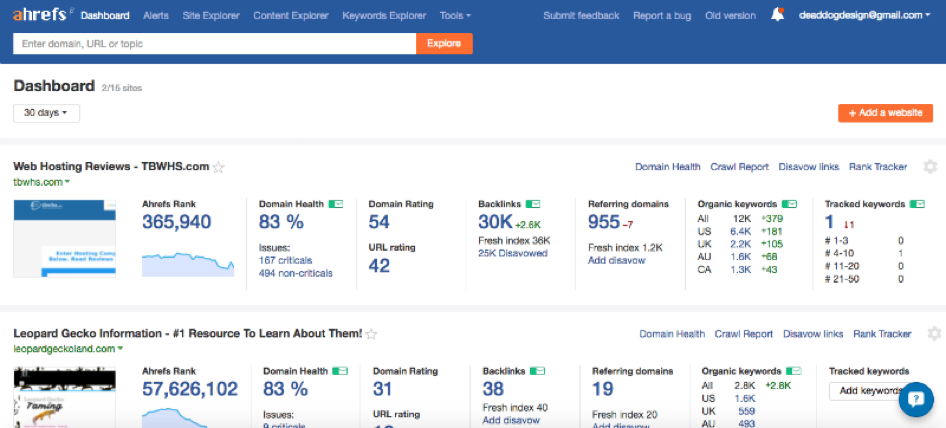
Task: Click Ahrefs Rank value 57,626,102
Action: click(190, 389)
